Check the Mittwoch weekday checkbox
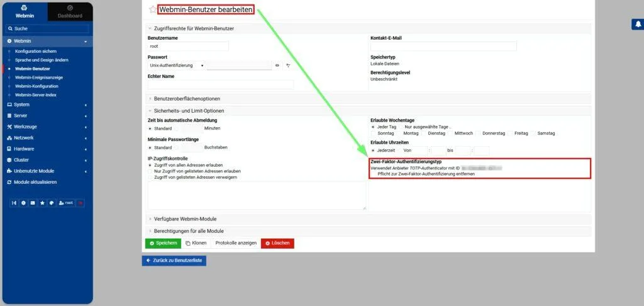 point(450,133)
